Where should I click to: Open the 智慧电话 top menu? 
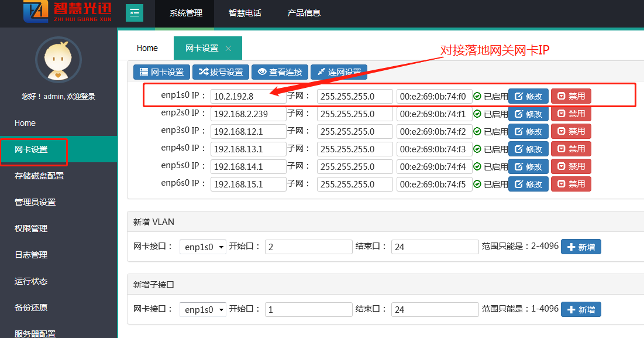point(245,13)
